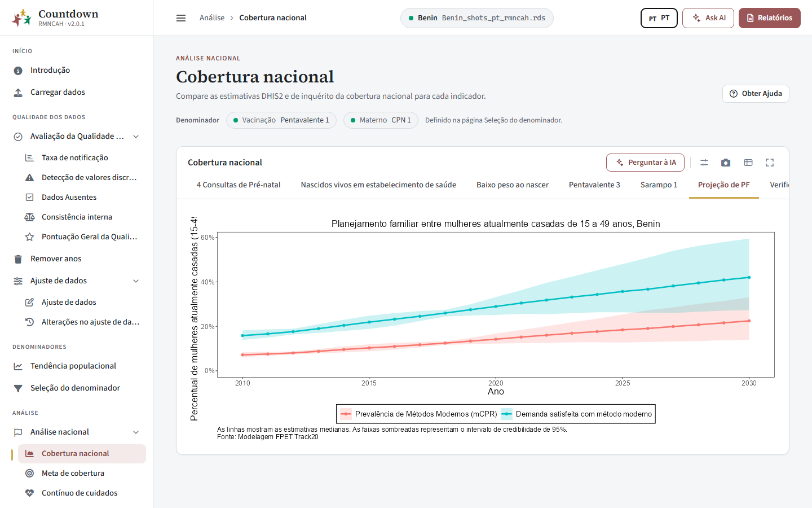812x508 pixels.
Task: Open Introdução info icon
Action: click(18, 71)
